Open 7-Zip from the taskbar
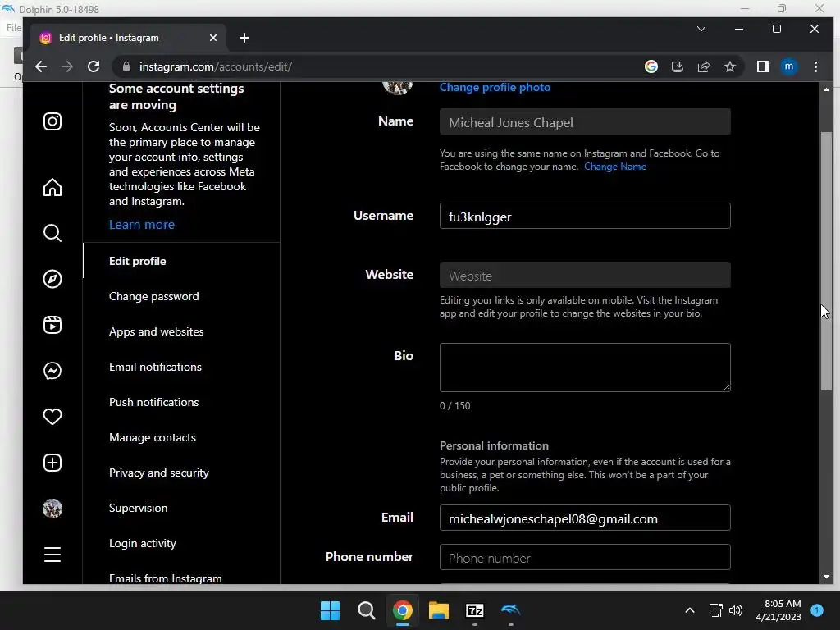840x630 pixels. point(475,610)
